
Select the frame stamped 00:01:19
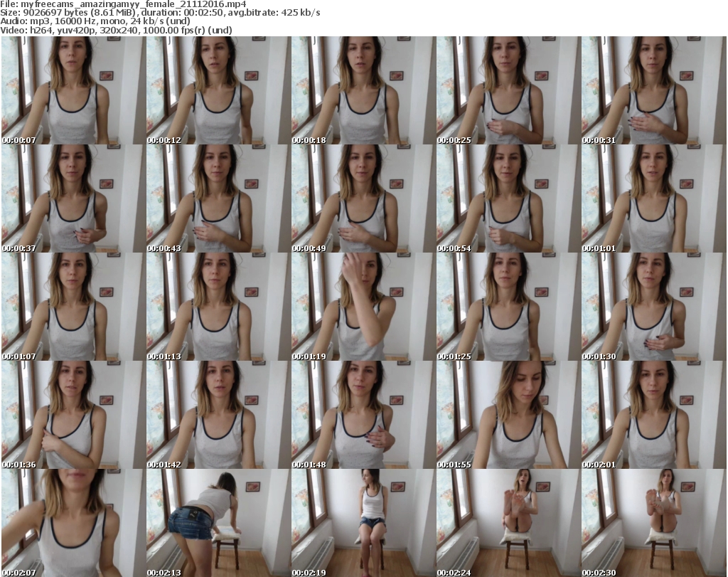pos(363,307)
